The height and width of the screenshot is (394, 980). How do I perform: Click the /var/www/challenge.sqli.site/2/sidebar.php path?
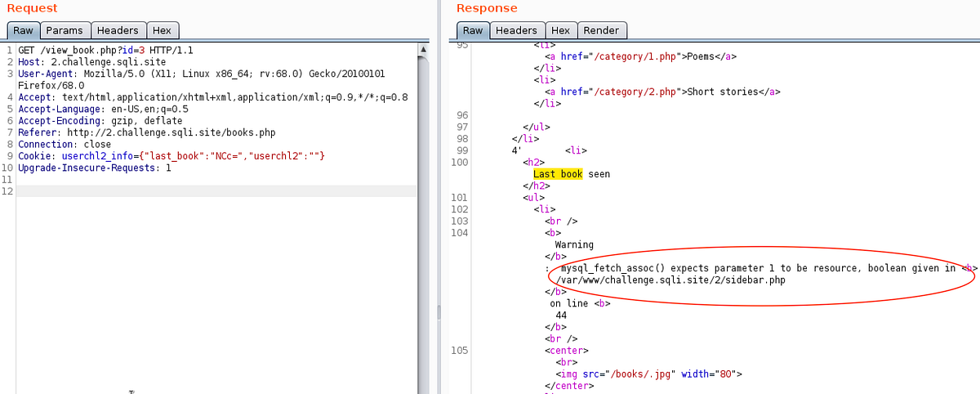tap(671, 280)
